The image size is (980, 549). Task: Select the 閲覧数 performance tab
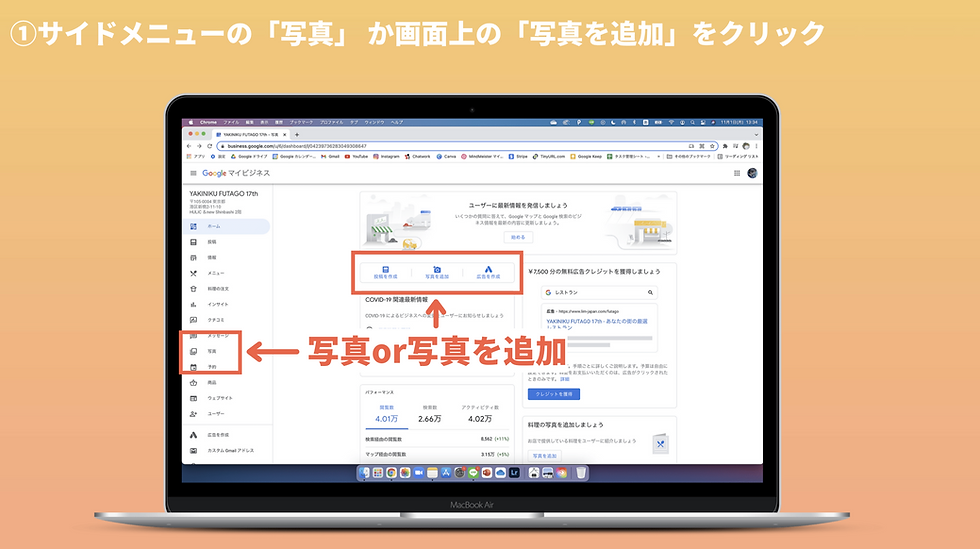pyautogui.click(x=386, y=415)
